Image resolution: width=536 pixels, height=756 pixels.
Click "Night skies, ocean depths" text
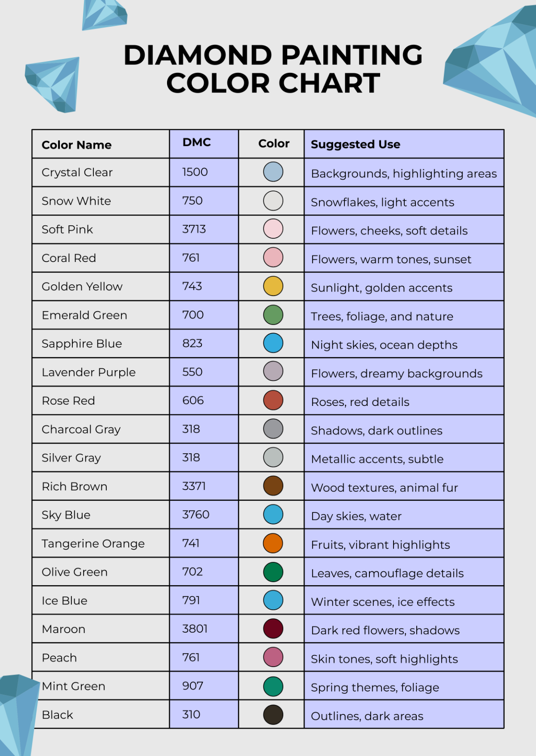384,345
